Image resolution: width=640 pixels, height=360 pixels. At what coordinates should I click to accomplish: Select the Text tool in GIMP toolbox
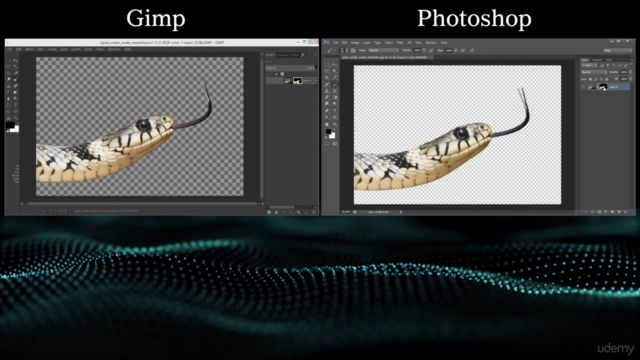pos(15,105)
